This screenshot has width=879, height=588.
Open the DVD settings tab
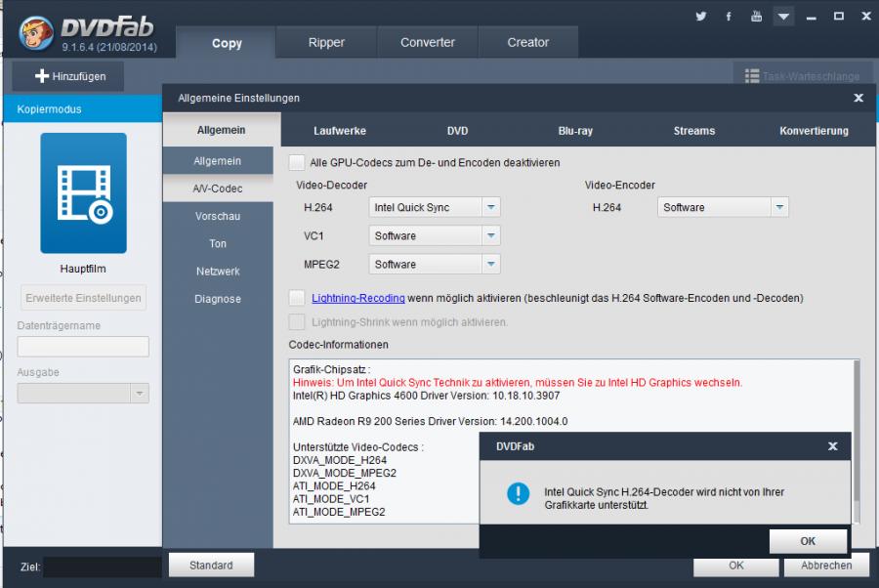(x=457, y=131)
